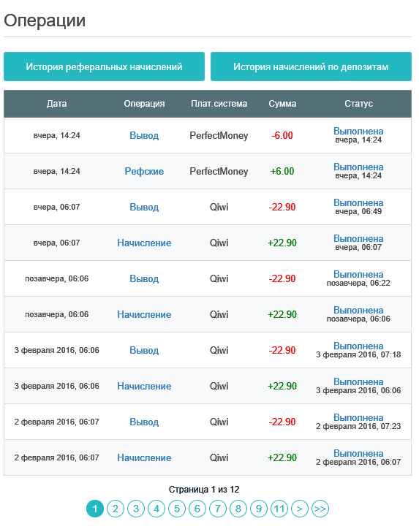419x532 pixels.
Task: Go to page 9 in pagination
Action: point(259,509)
